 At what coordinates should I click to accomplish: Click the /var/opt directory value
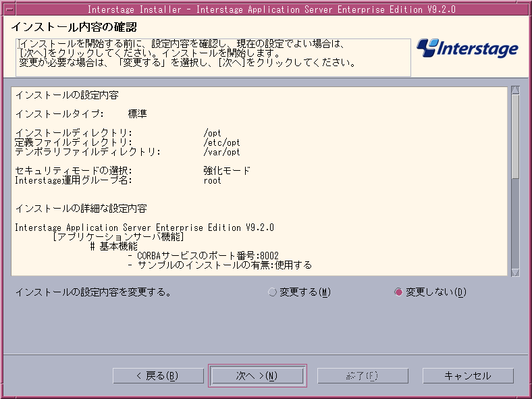[x=221, y=152]
